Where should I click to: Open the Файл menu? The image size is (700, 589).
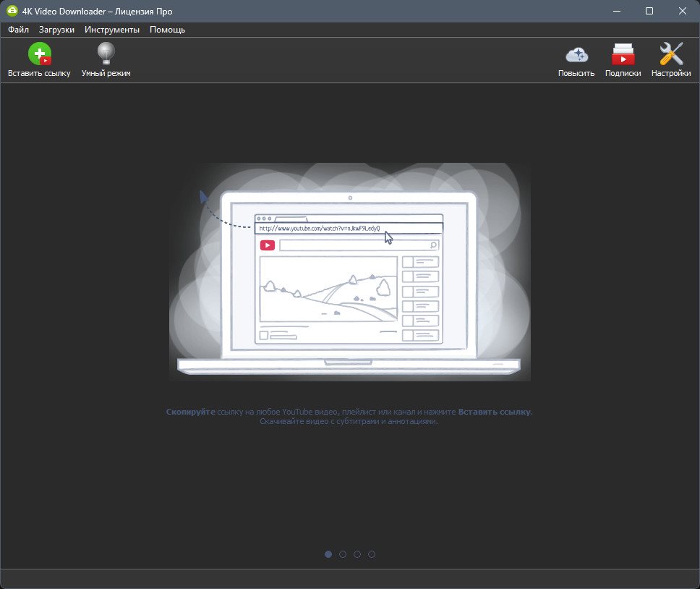tap(18, 30)
